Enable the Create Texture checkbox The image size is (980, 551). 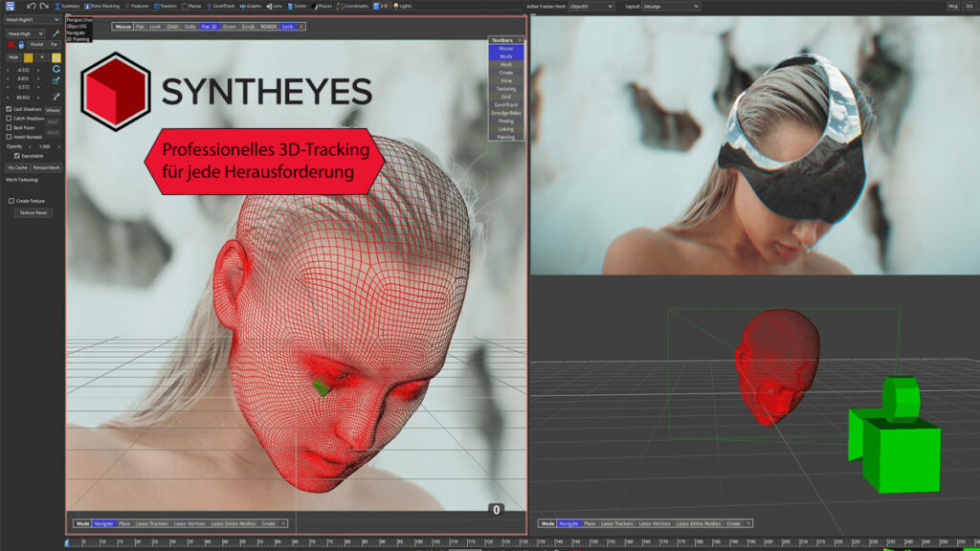tap(11, 201)
